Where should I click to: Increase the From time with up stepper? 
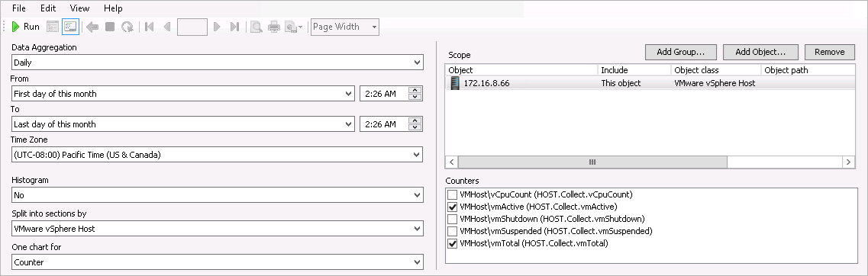(415, 90)
